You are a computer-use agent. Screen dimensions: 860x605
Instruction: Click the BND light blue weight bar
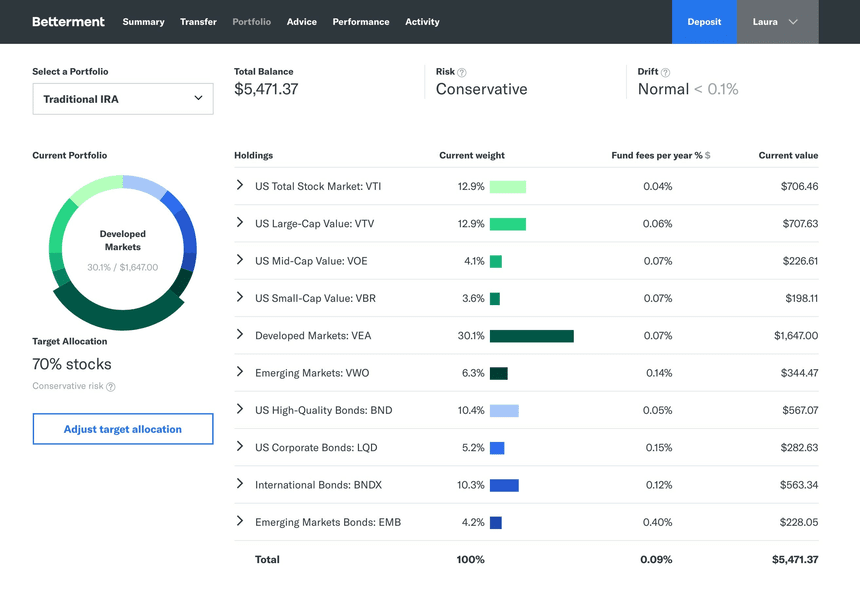504,411
